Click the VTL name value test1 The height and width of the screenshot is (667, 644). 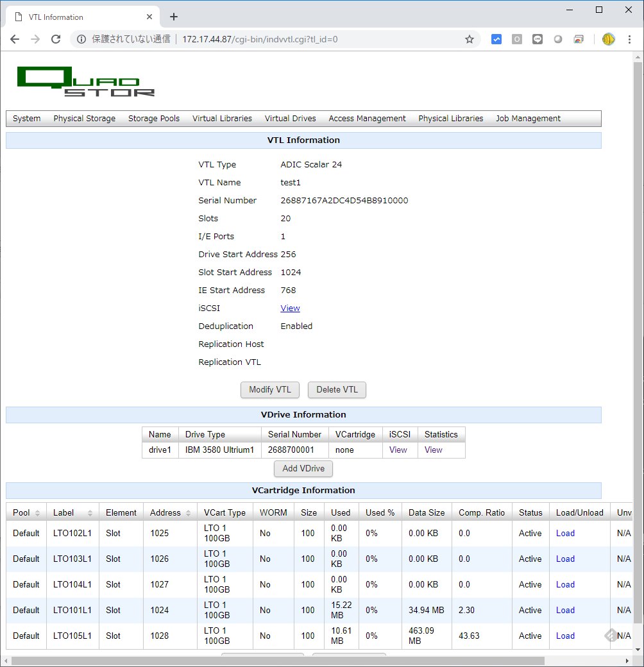(x=291, y=183)
